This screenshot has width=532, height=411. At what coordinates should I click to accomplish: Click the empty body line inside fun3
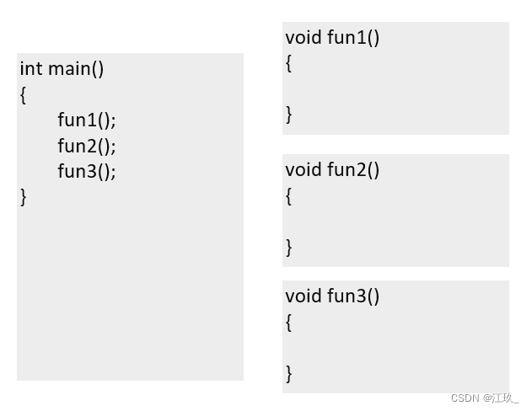click(395, 347)
